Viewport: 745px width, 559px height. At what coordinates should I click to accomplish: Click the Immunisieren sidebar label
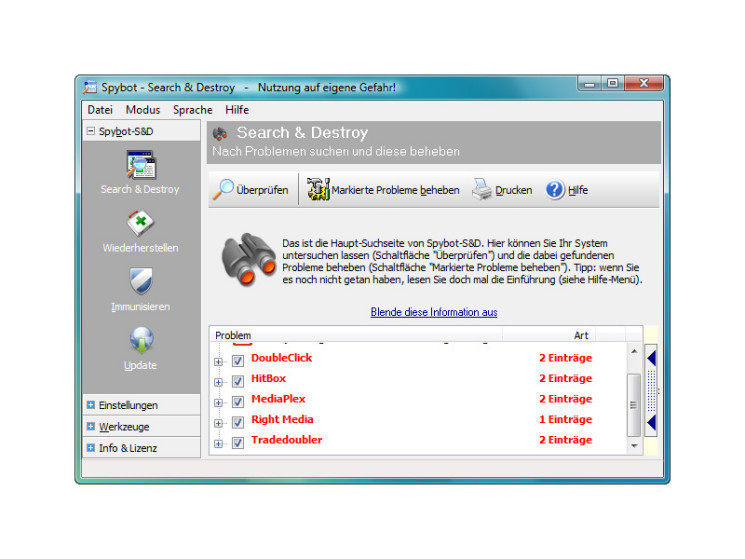click(x=141, y=306)
